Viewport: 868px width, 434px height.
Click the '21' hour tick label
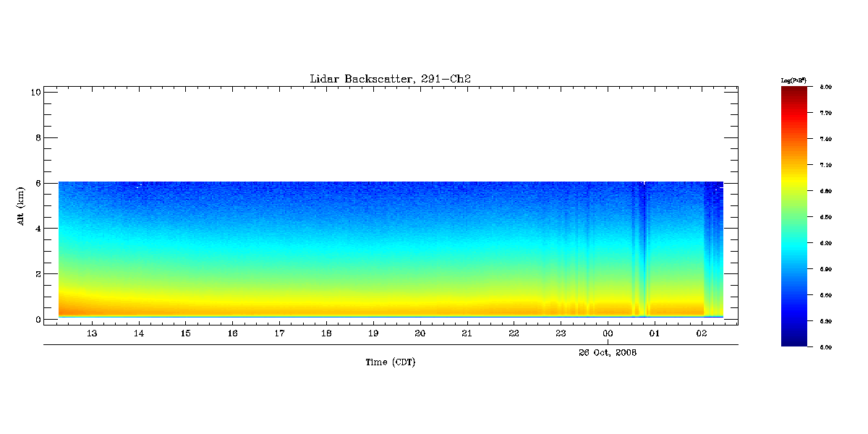point(467,333)
